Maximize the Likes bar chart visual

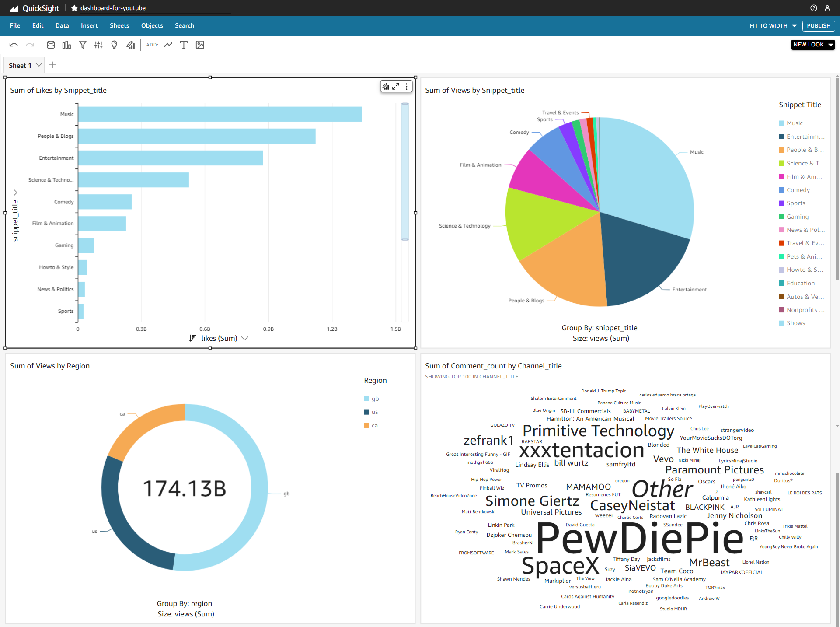click(x=396, y=86)
